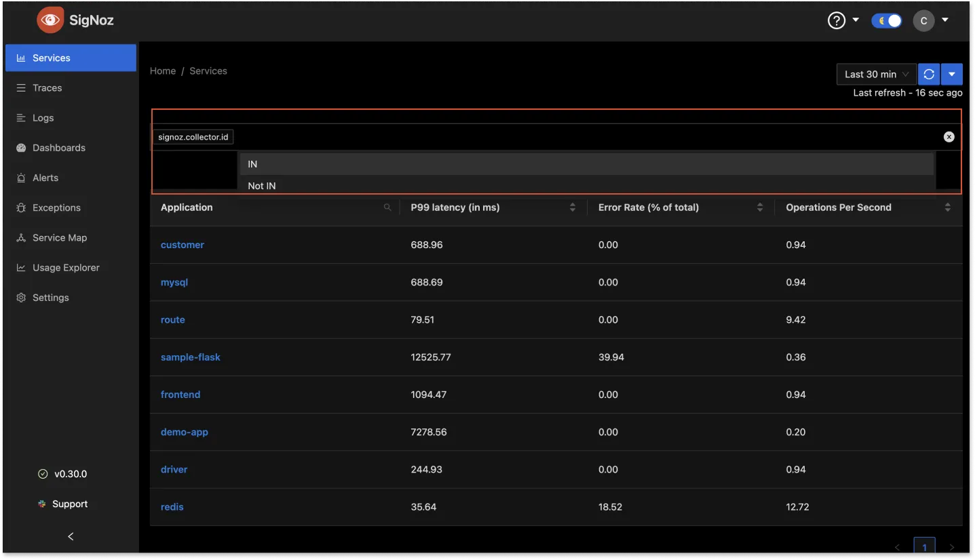Click the Services sidebar chart icon
The image size is (975, 560).
[21, 58]
